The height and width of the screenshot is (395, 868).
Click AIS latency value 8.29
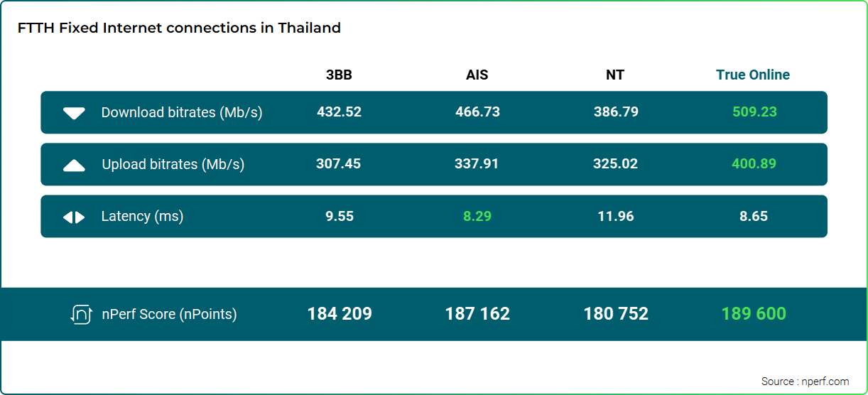[477, 217]
